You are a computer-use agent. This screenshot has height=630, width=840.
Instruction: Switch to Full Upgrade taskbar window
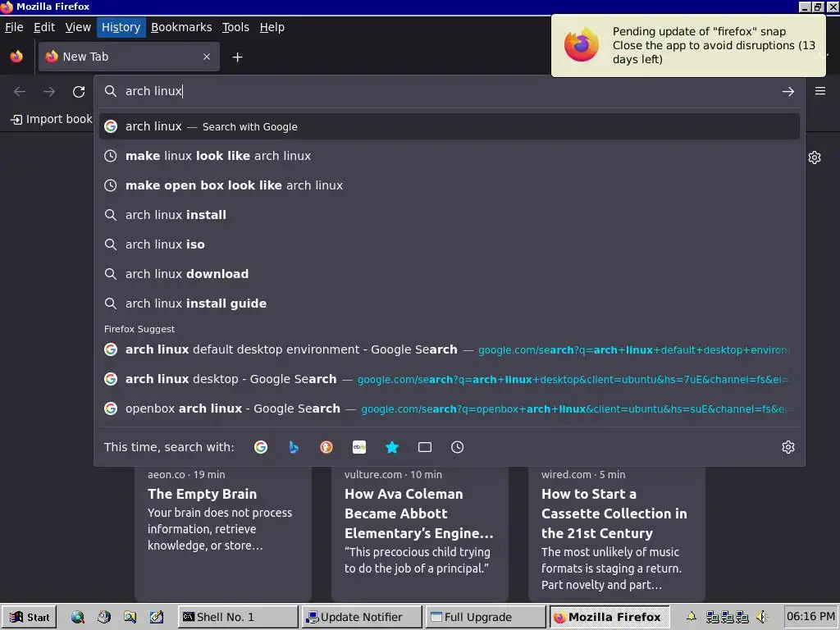click(x=486, y=617)
